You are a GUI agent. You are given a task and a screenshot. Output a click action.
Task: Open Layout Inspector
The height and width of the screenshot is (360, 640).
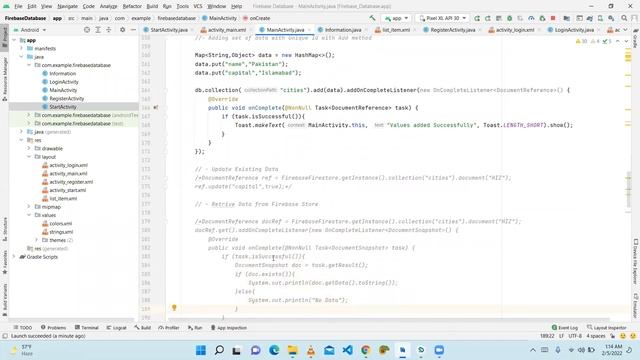[x=607, y=327]
